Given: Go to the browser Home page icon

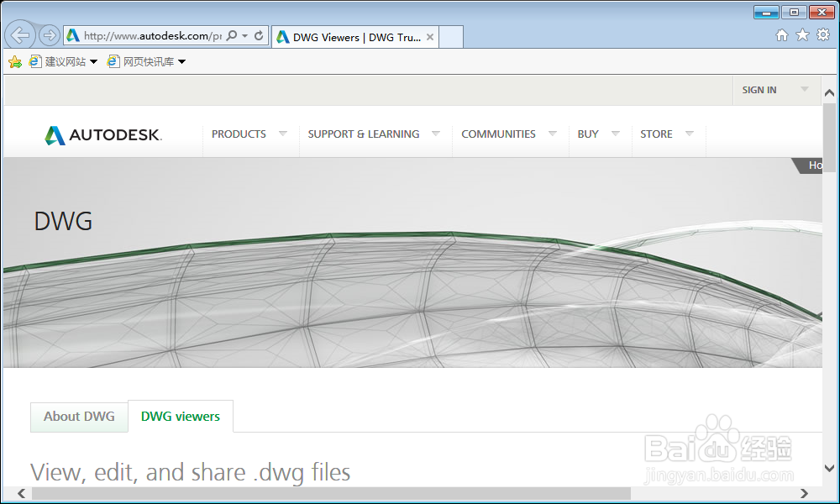Looking at the screenshot, I should click(782, 35).
